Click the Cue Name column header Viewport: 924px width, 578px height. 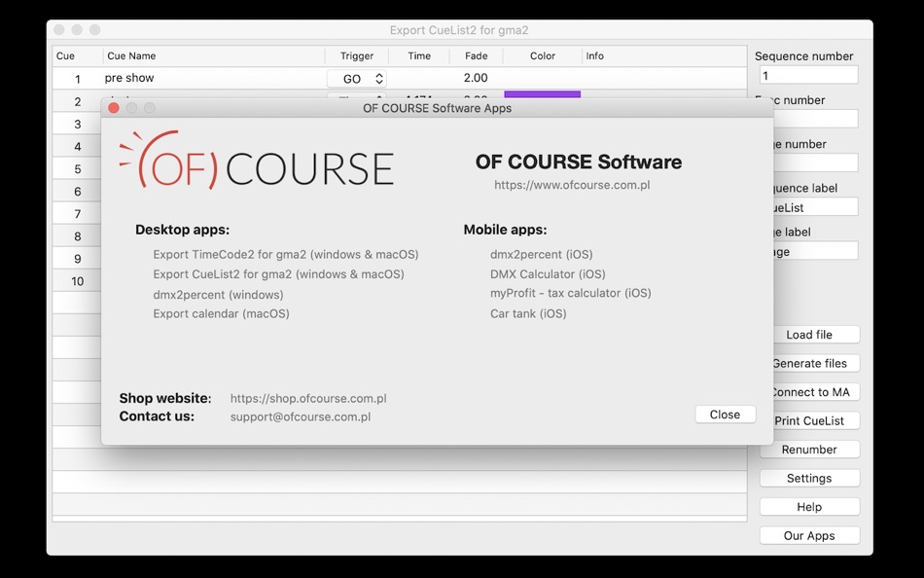214,56
